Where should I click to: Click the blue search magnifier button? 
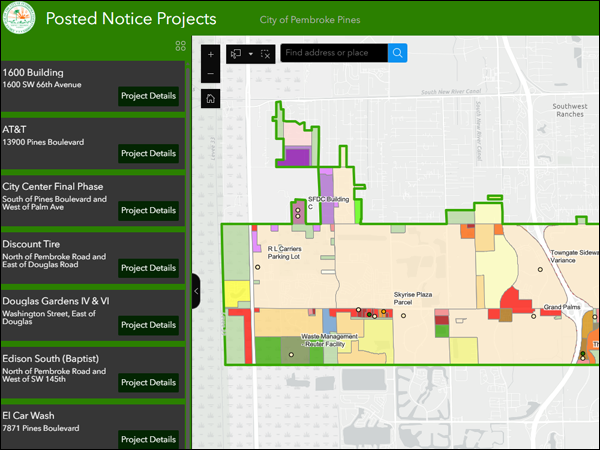click(x=397, y=53)
